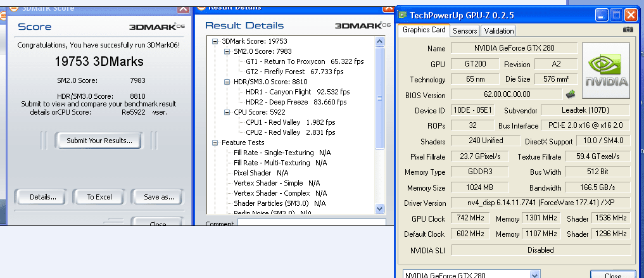The height and width of the screenshot is (278, 644).
Task: Collapse the 3DMark Score: 19753 node
Action: coord(215,41)
